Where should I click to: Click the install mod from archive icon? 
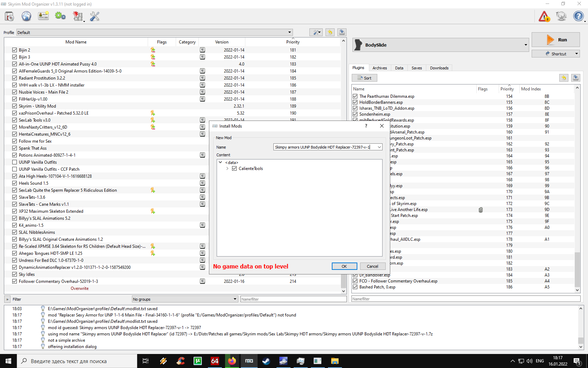tap(9, 16)
